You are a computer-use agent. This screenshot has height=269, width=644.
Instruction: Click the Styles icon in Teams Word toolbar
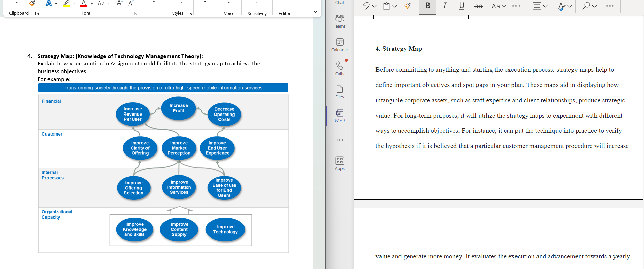(x=562, y=6)
